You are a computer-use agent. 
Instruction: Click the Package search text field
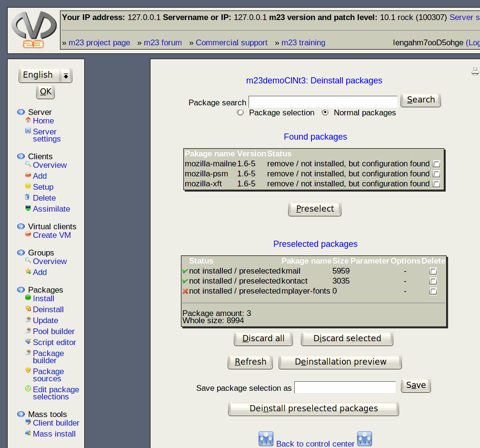[x=323, y=102]
